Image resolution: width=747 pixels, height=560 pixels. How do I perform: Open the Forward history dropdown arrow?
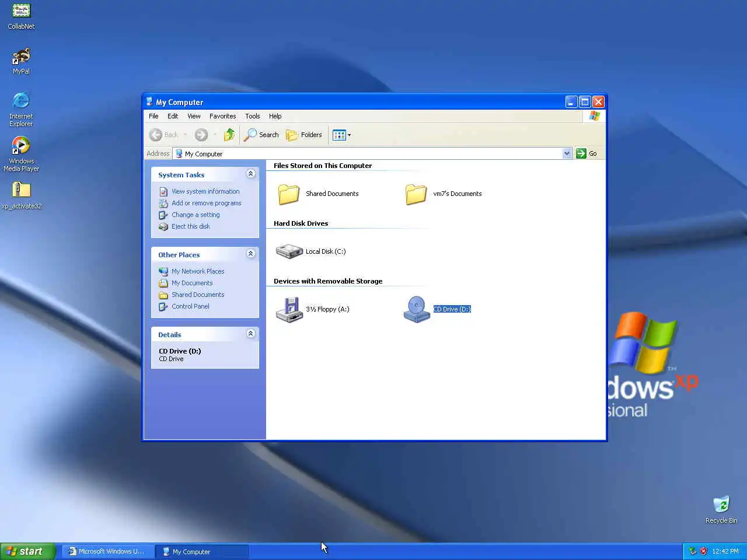[215, 135]
